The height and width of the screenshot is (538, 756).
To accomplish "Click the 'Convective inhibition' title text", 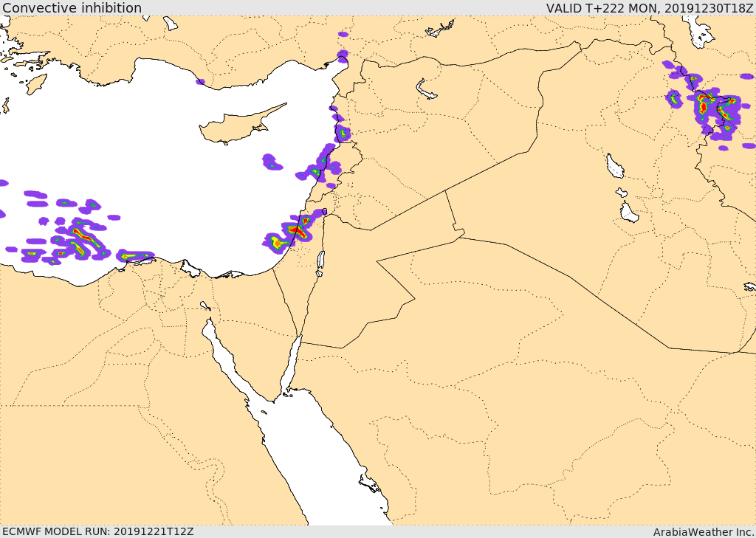I will [72, 8].
